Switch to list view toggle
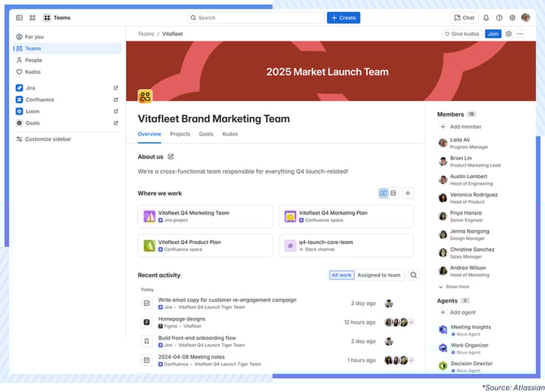 click(x=393, y=194)
